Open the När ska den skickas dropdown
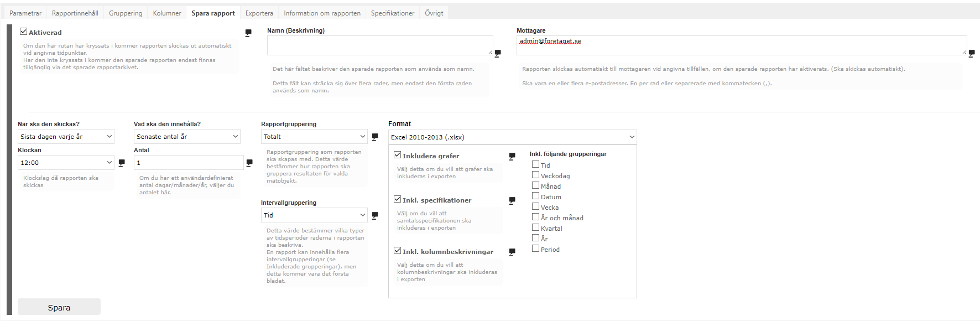The image size is (980, 321). click(x=66, y=137)
